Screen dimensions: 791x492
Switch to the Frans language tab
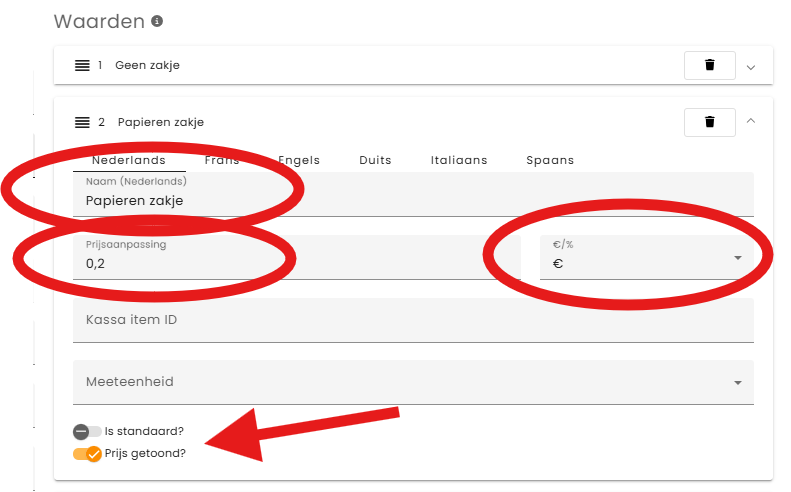tap(222, 160)
